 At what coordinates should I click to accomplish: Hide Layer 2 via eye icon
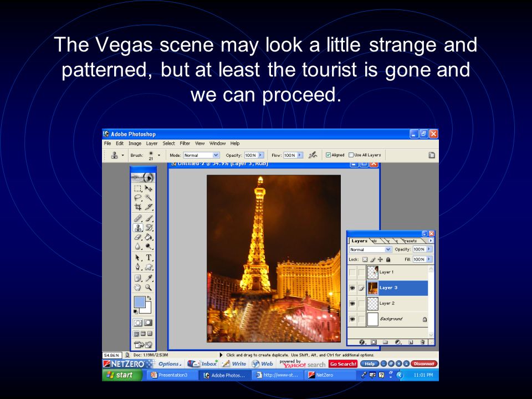(x=352, y=303)
